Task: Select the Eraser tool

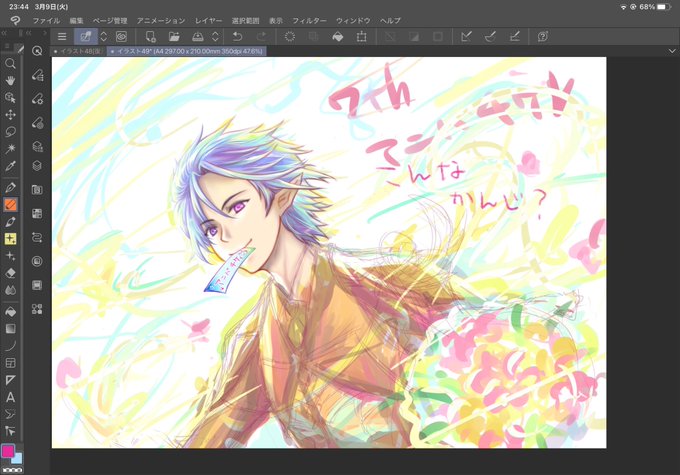Action: click(x=10, y=273)
